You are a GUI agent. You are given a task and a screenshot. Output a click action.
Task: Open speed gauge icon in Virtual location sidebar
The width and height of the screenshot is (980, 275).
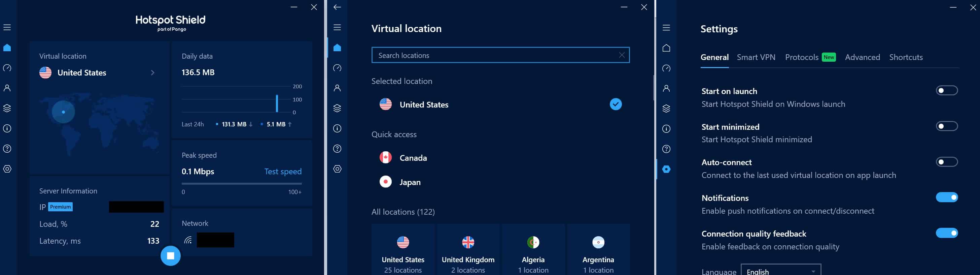tap(337, 68)
